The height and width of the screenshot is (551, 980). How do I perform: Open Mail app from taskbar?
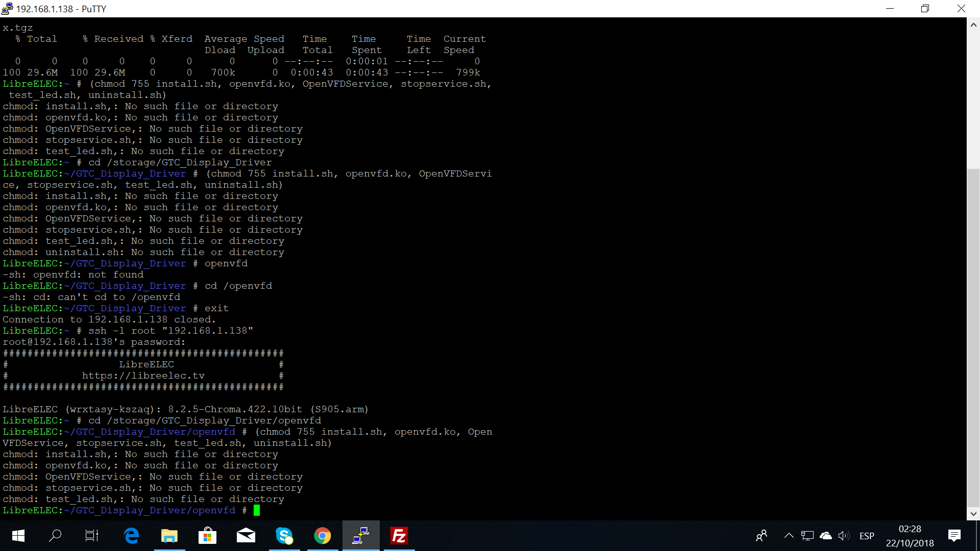[x=246, y=536]
